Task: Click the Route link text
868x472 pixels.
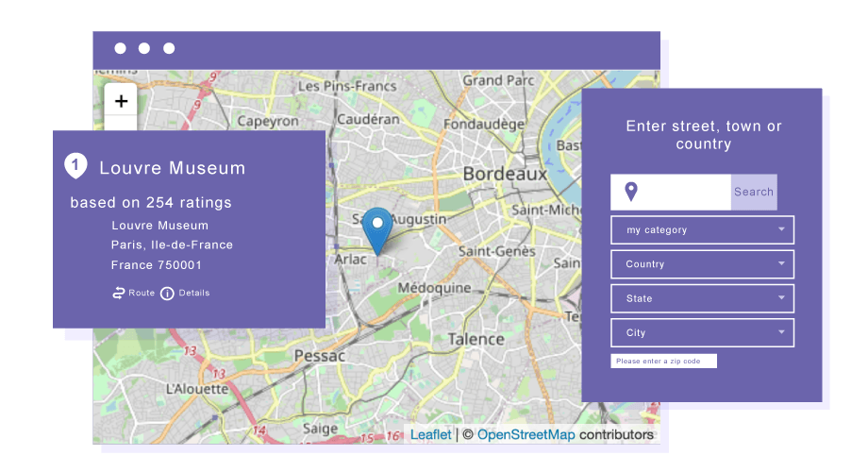Action: tap(142, 293)
